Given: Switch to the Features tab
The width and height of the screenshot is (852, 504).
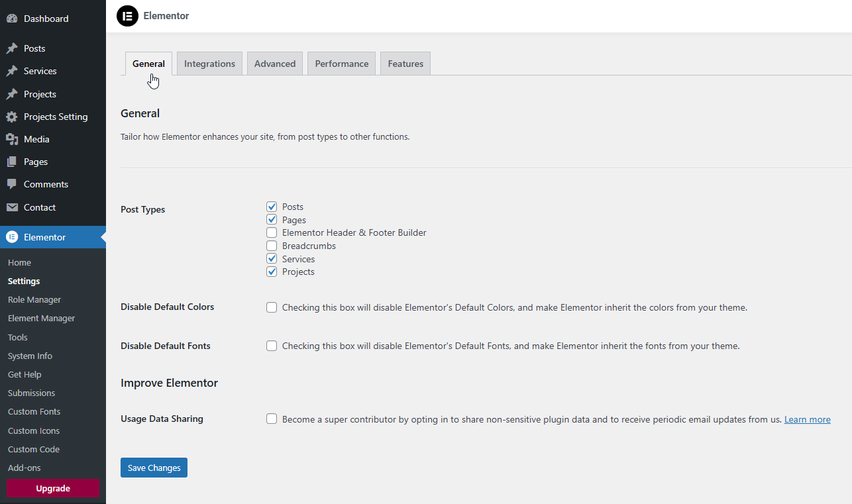Looking at the screenshot, I should [405, 64].
